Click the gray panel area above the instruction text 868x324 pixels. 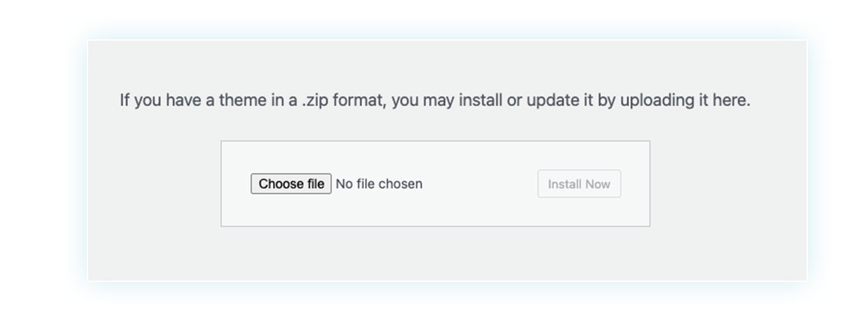[x=447, y=65]
